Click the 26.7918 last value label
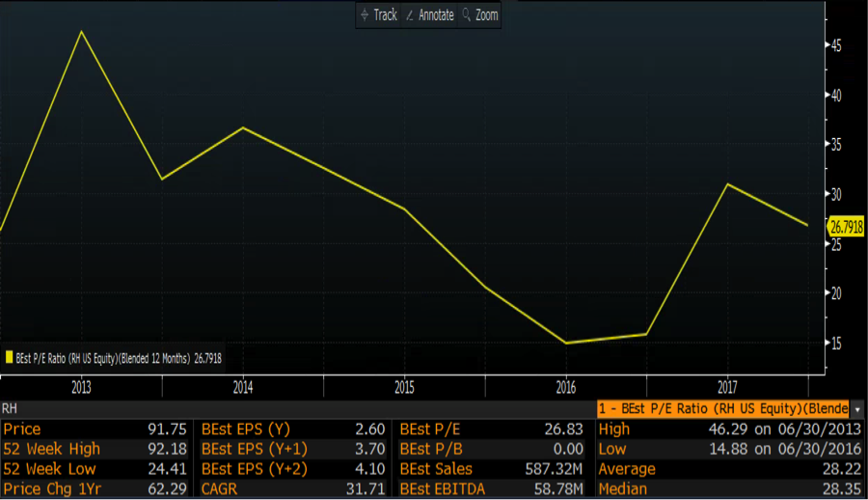 [847, 227]
